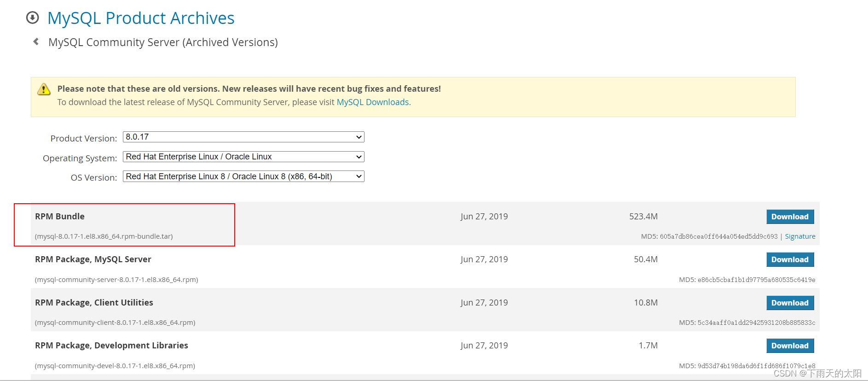Click the warning triangle icon in notice

44,89
